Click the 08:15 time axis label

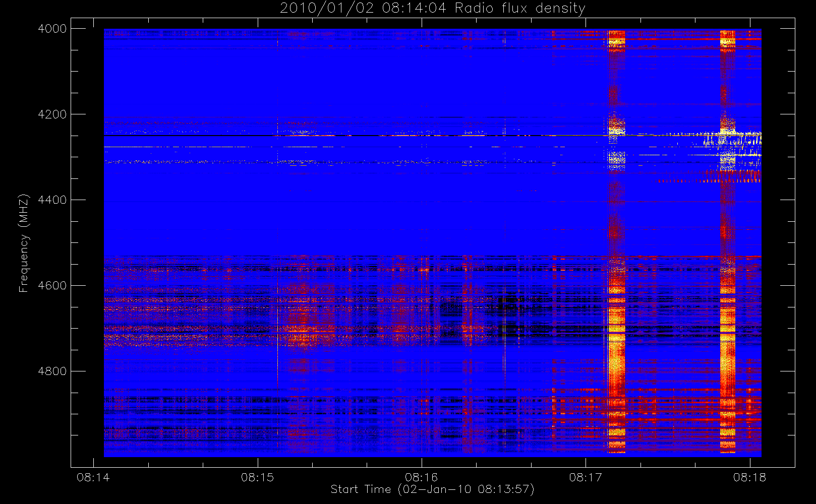click(257, 477)
